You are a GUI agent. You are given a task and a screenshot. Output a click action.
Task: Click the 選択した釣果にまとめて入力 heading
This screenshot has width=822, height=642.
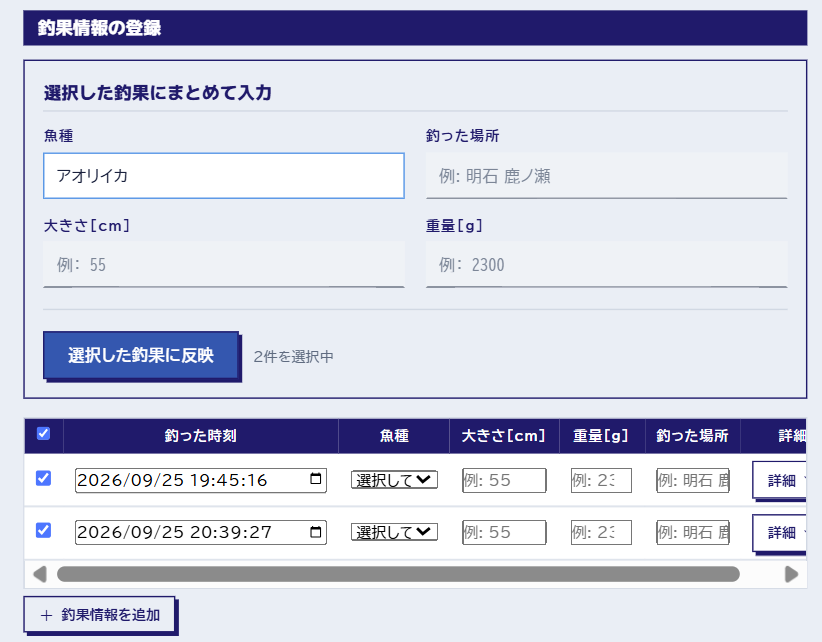[x=158, y=93]
